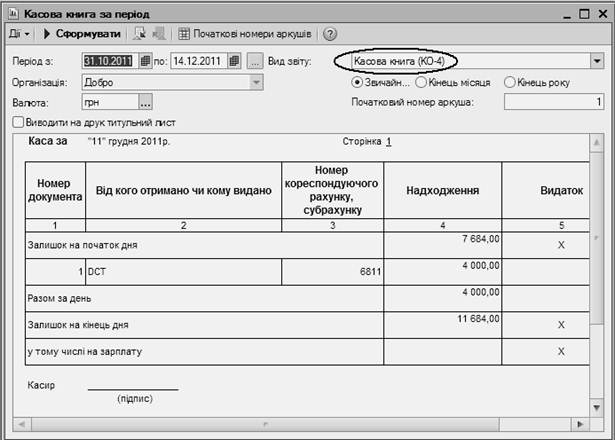Click the Залишок на кінець дня label
Image resolution: width=615 pixels, height=440 pixels.
point(78,325)
